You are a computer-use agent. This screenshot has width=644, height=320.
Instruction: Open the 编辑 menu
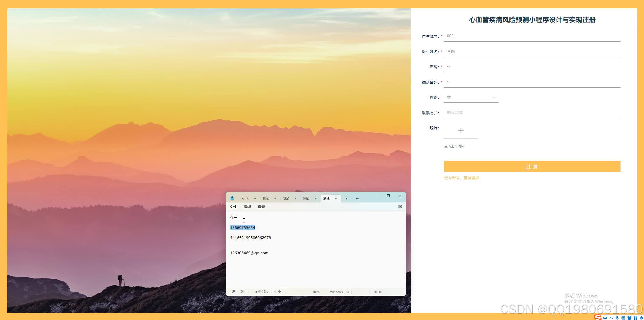point(247,207)
